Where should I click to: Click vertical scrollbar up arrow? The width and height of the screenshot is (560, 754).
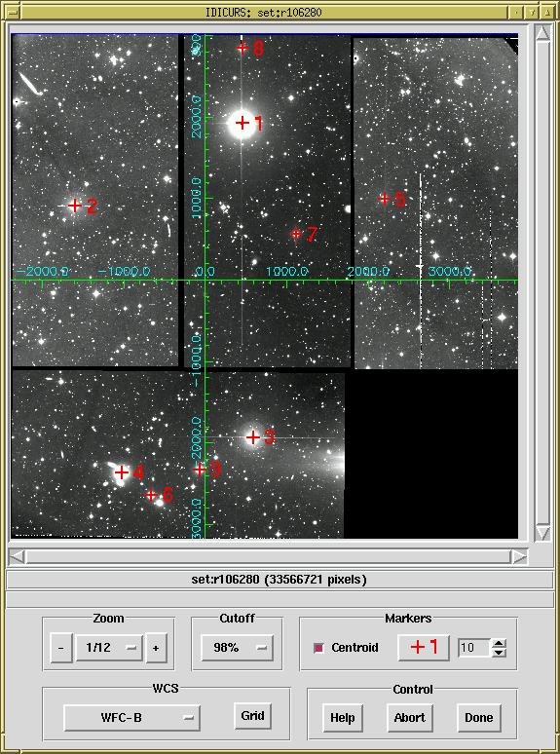pos(543,34)
